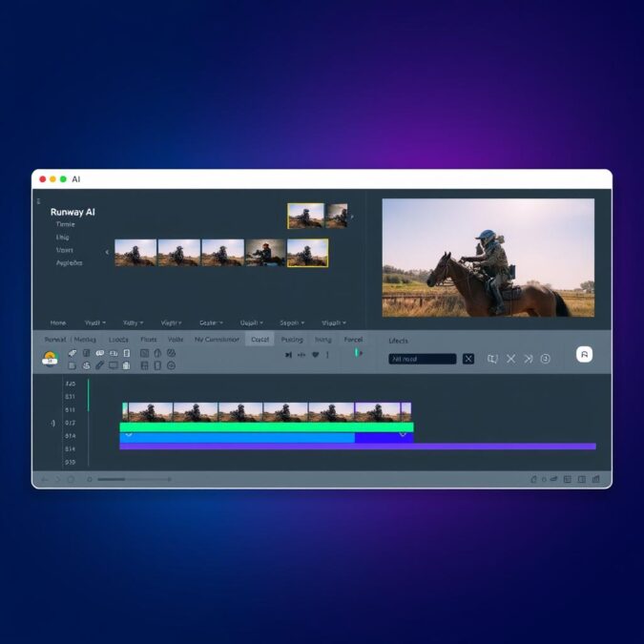
Task: Click the split arrows icon beside the heart
Action: (x=301, y=355)
